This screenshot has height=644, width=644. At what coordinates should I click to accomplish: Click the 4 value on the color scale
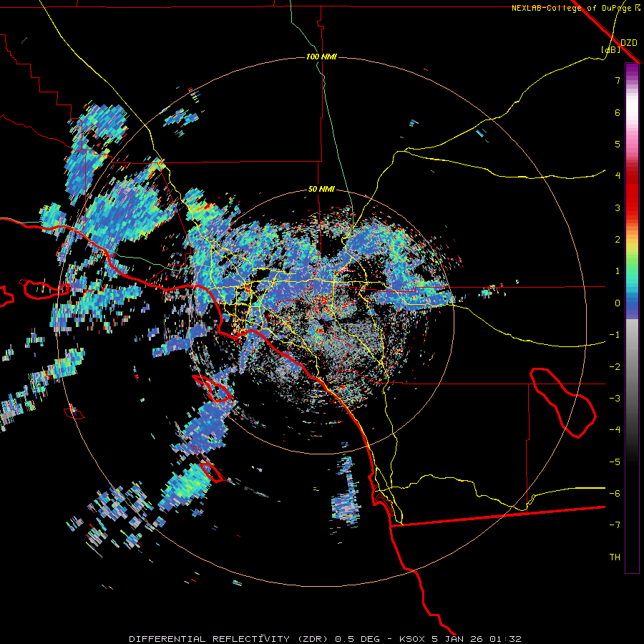tap(618, 176)
